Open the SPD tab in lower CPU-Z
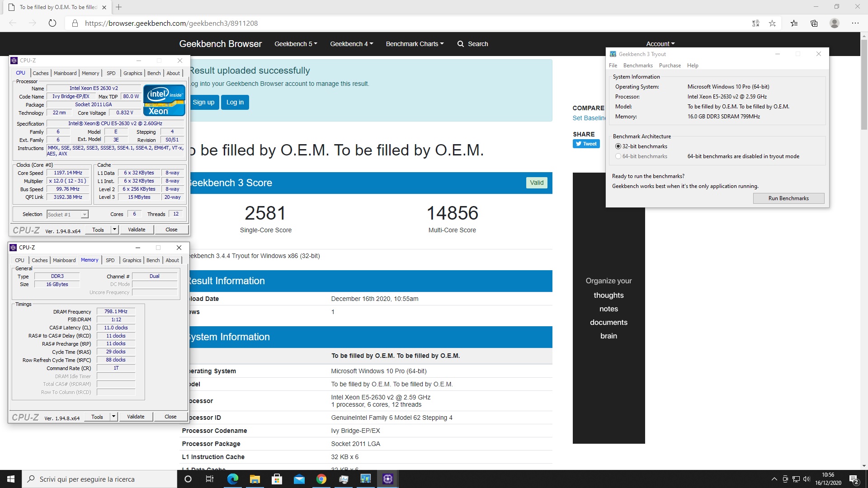 [x=110, y=260]
